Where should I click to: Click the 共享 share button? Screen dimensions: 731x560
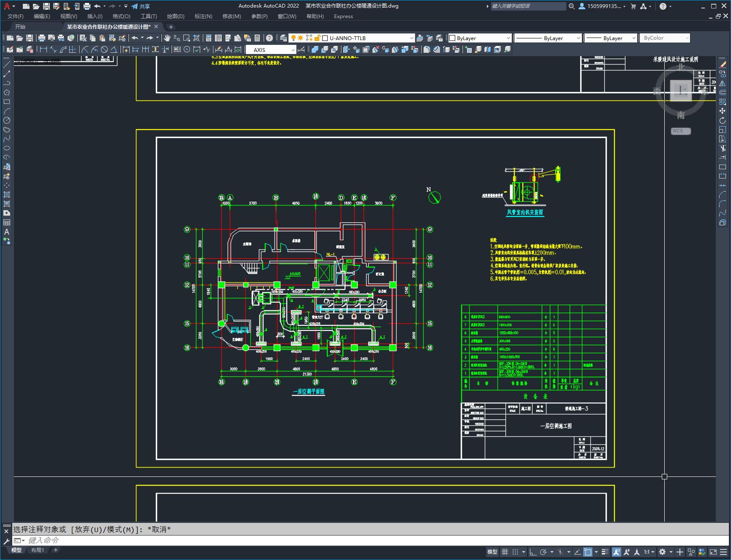click(141, 6)
